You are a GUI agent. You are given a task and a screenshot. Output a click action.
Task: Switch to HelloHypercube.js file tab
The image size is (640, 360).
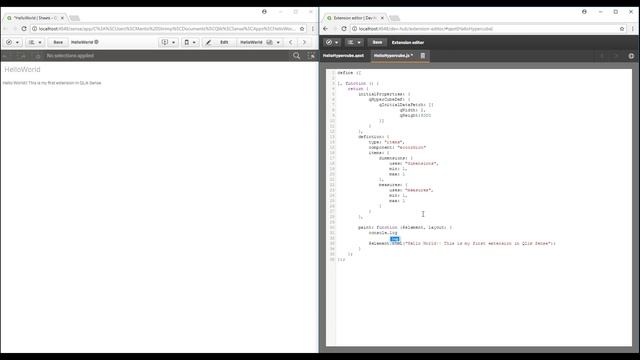[x=393, y=56]
